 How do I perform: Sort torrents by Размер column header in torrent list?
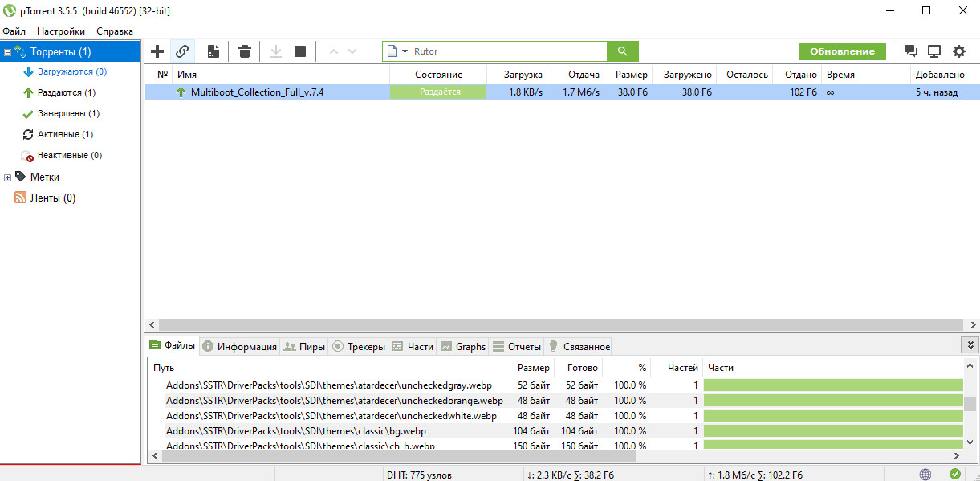click(x=629, y=74)
